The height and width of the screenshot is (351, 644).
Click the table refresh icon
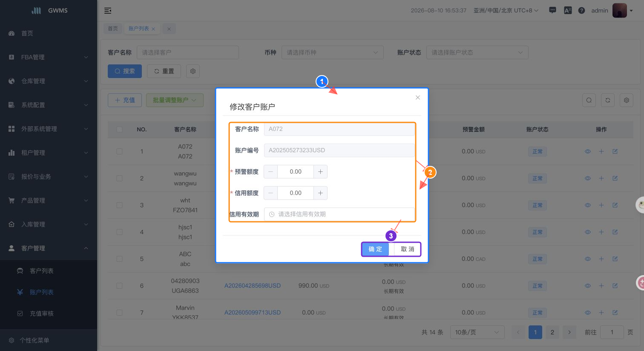pyautogui.click(x=608, y=100)
